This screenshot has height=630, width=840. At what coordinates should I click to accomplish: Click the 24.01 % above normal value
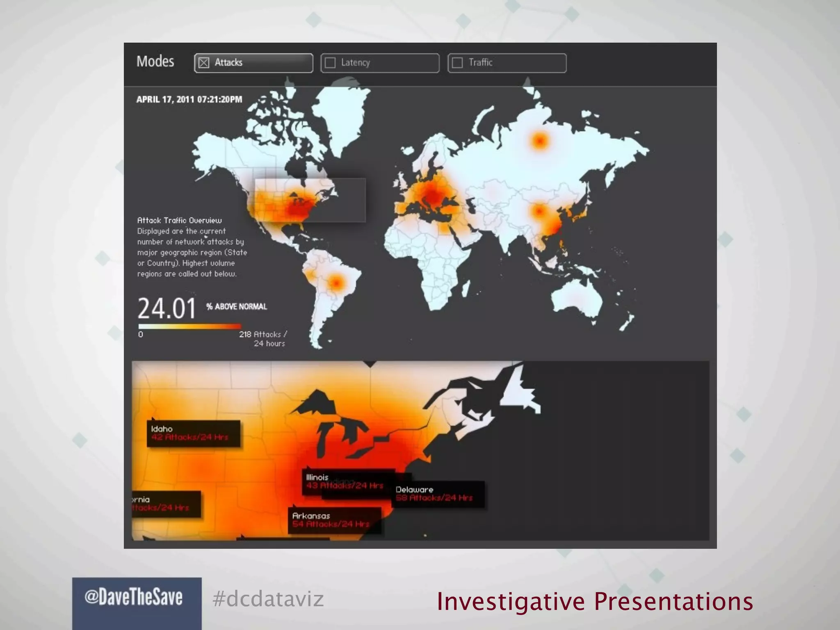pos(167,308)
